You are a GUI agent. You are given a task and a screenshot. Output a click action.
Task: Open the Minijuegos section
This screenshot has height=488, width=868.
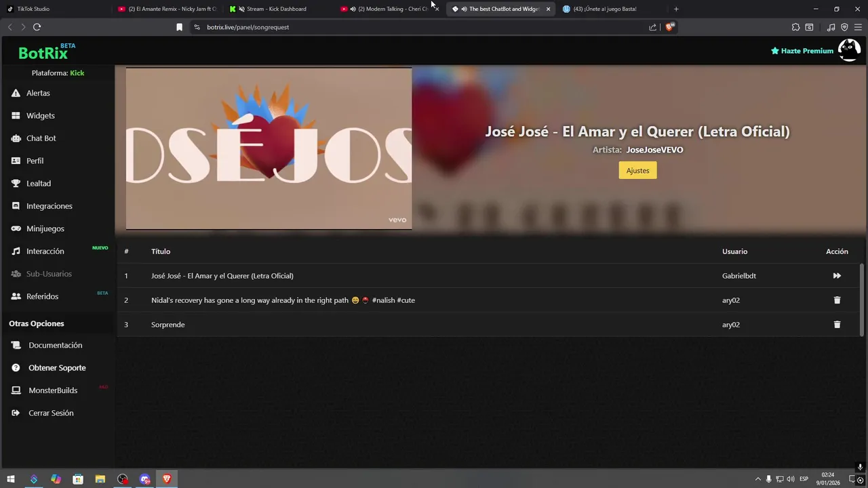tap(45, 228)
